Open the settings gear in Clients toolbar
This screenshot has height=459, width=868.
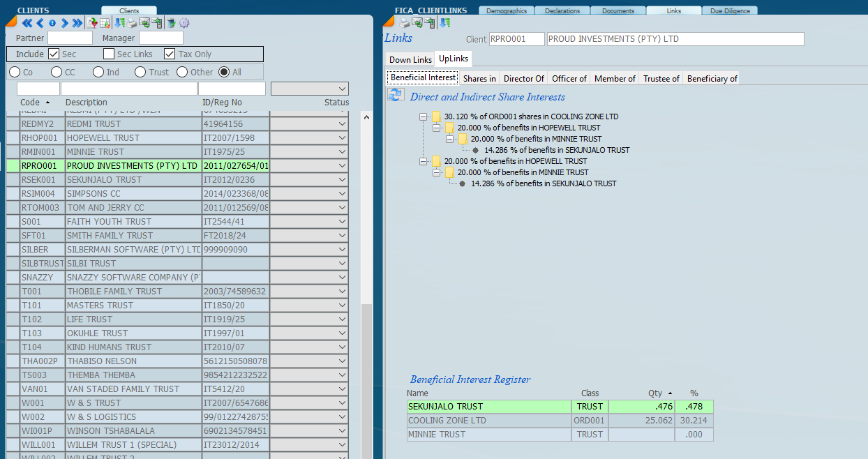(184, 23)
